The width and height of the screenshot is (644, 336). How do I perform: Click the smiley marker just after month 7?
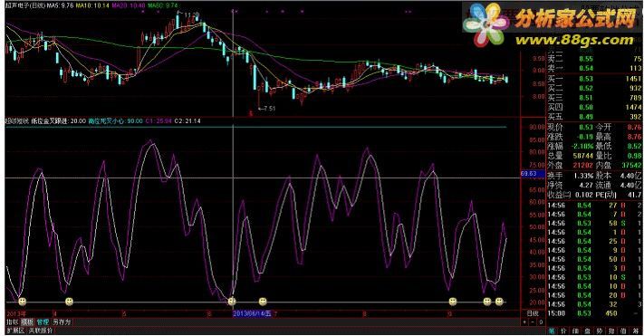coord(263,302)
